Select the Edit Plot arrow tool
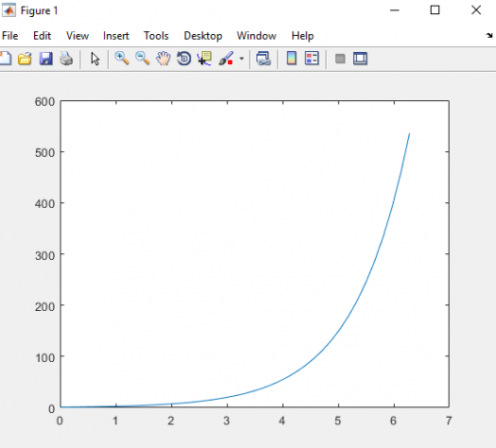Image resolution: width=496 pixels, height=448 pixels. [x=94, y=59]
